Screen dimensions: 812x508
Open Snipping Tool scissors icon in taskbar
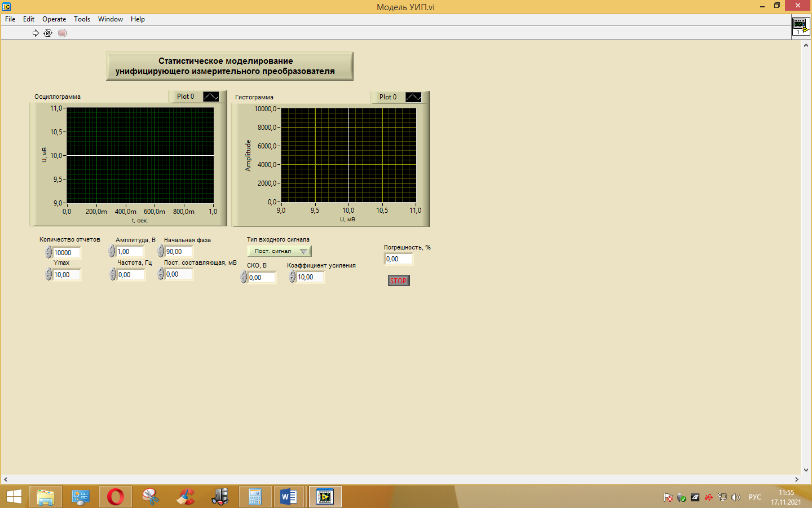point(151,497)
